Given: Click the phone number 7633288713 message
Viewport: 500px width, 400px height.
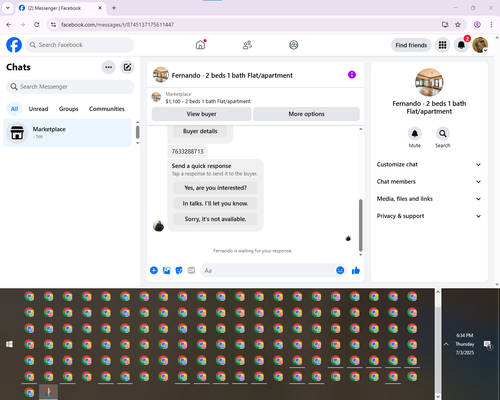Looking at the screenshot, I should (x=188, y=151).
